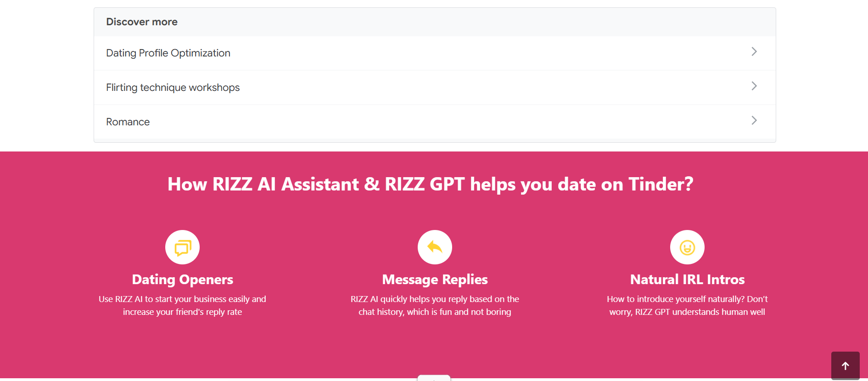Open the Flirting technique workshops item
Screen dimensions: 868x381
pyautogui.click(x=173, y=87)
